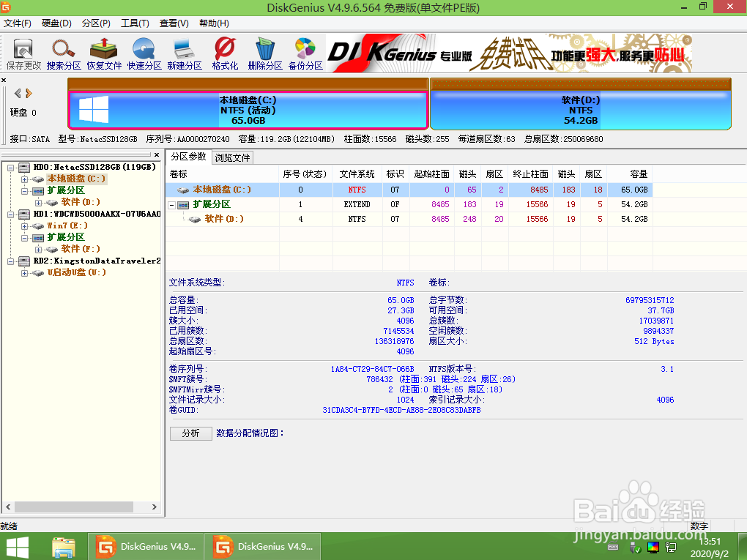The width and height of the screenshot is (747, 560).
Task: Click the DiskGenius professional edition banner
Action: 509,53
